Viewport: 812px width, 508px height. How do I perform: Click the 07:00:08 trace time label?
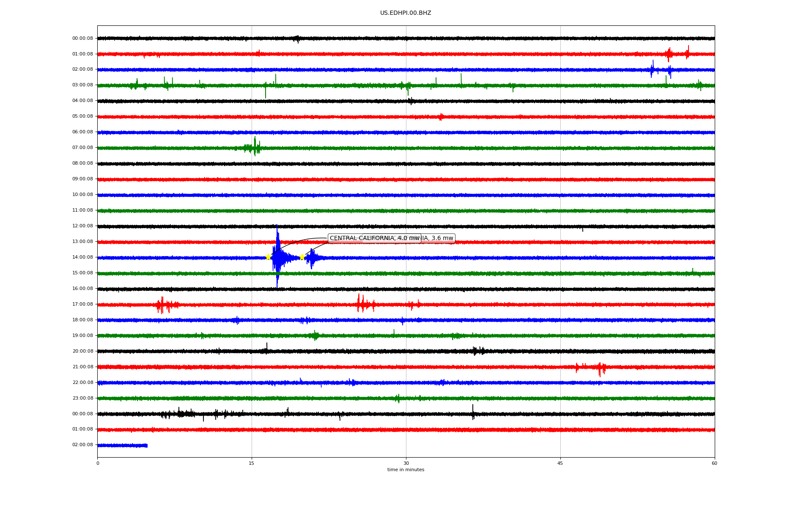tap(82, 148)
